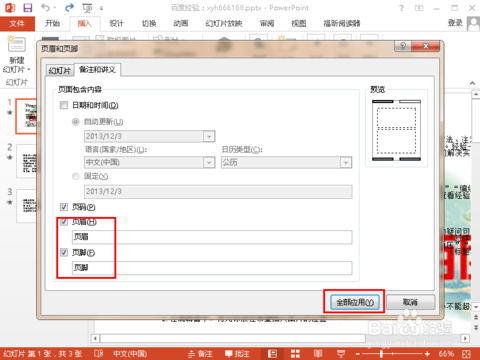
Task: Click the fixed date text field
Action: (x=218, y=192)
